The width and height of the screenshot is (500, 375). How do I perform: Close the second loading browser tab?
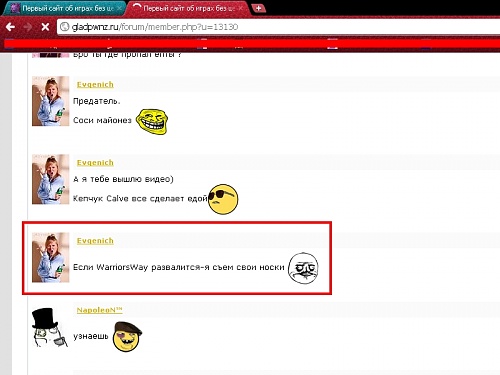click(x=240, y=8)
